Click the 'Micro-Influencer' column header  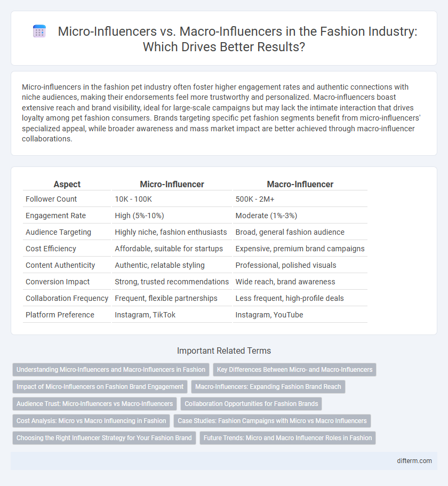(x=172, y=184)
